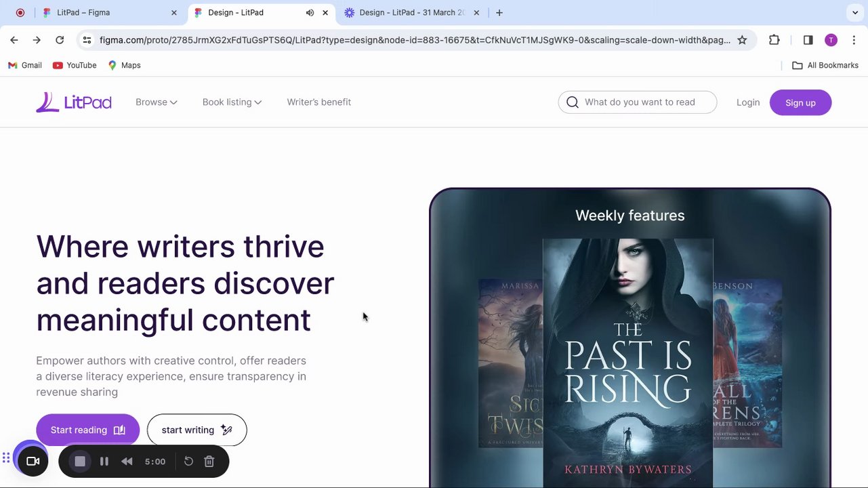Select the left Marissa book cover
The height and width of the screenshot is (488, 868).
(x=510, y=363)
